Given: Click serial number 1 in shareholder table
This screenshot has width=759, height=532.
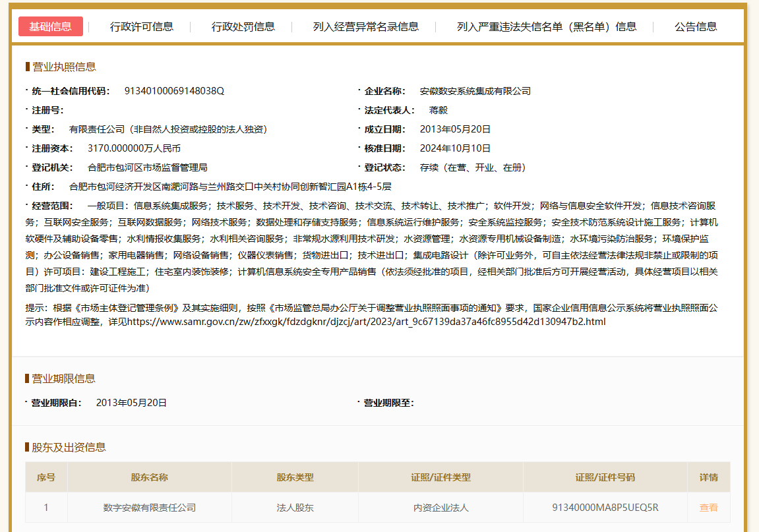Looking at the screenshot, I should coord(46,508).
